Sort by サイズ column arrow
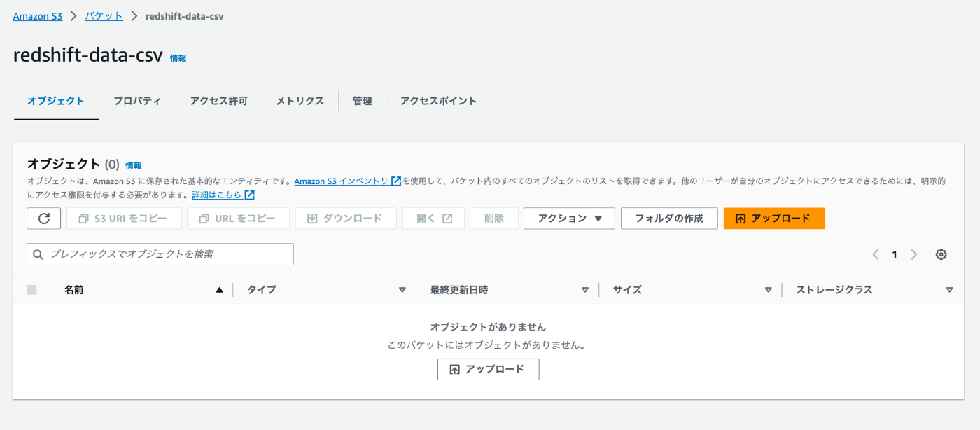The width and height of the screenshot is (980, 430). (x=768, y=290)
